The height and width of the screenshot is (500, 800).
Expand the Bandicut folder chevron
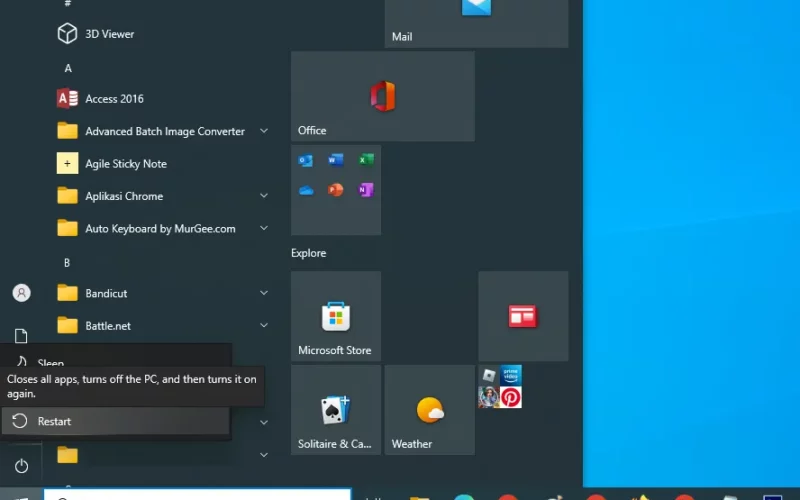click(x=264, y=293)
